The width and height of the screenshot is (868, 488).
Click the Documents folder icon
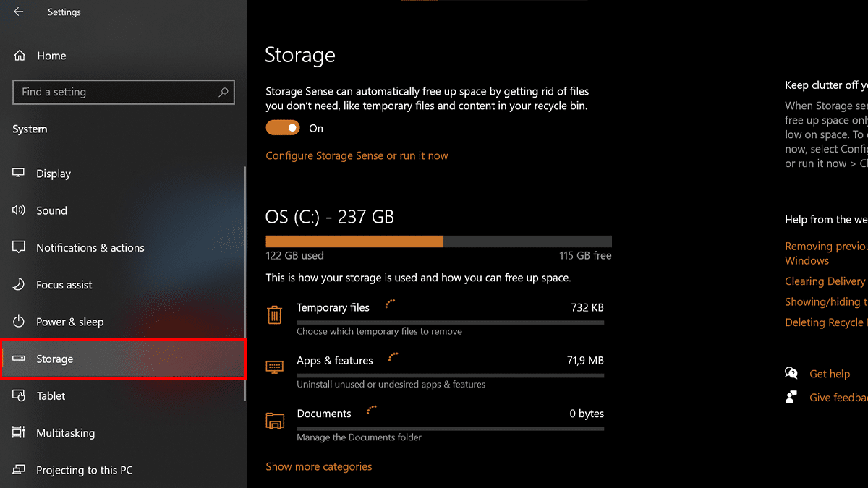(274, 421)
